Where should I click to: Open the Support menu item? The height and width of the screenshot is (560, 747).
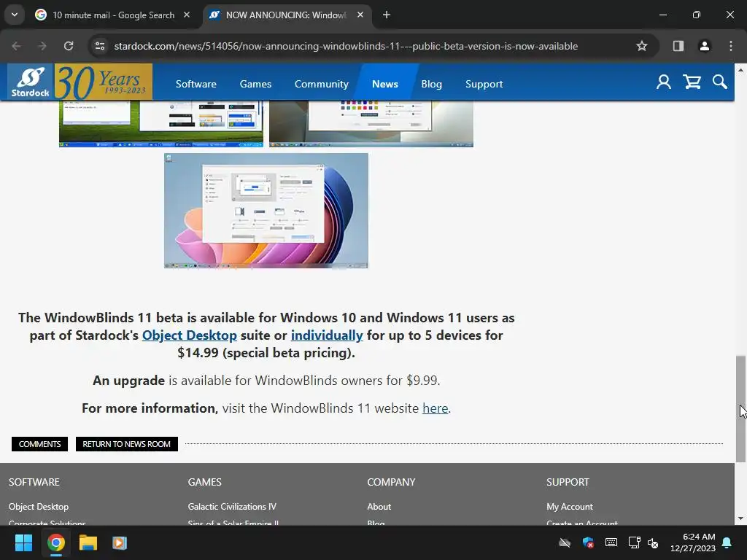pyautogui.click(x=484, y=84)
